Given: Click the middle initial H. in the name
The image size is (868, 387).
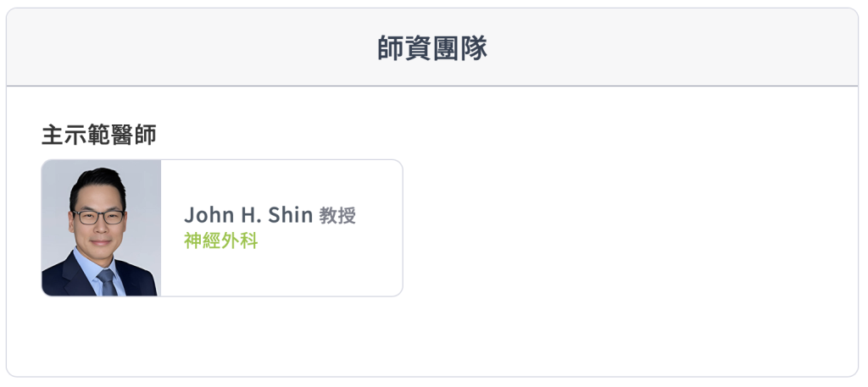Looking at the screenshot, I should [x=250, y=215].
